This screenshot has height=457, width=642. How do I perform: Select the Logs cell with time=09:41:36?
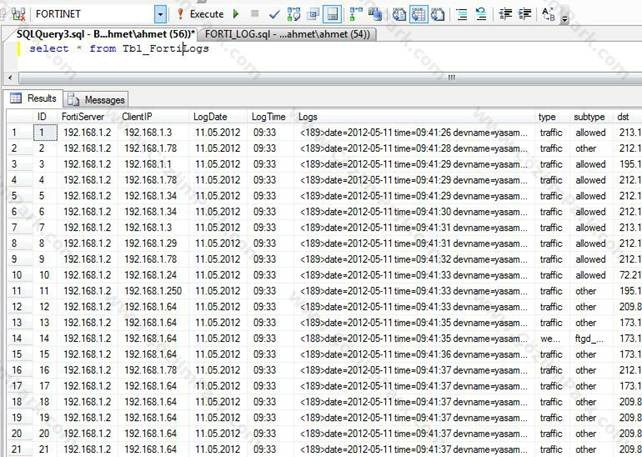pos(414,354)
